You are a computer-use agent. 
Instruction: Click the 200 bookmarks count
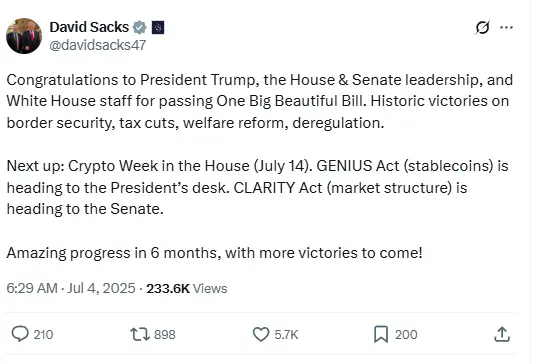(x=406, y=335)
